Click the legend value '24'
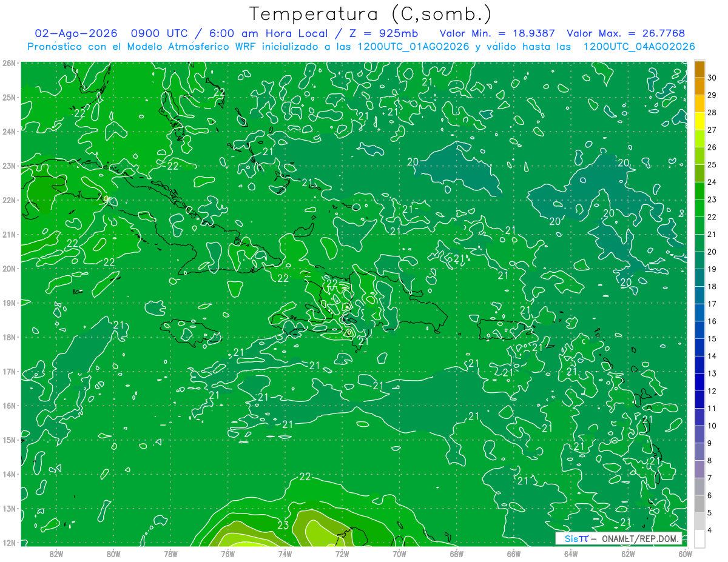The image size is (728, 562). pyautogui.click(x=712, y=182)
